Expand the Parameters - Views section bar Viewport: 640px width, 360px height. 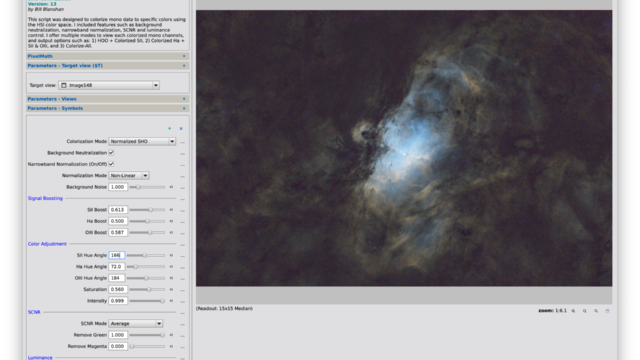pyautogui.click(x=108, y=99)
